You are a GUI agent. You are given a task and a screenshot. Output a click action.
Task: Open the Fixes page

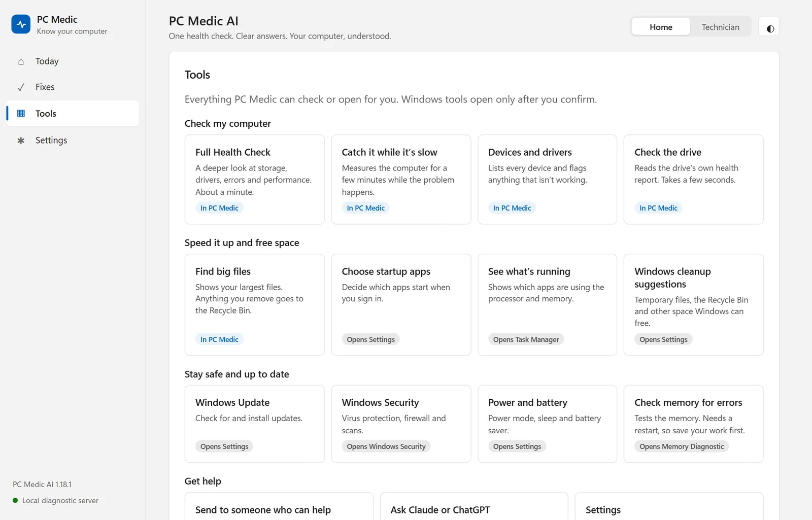click(73, 87)
